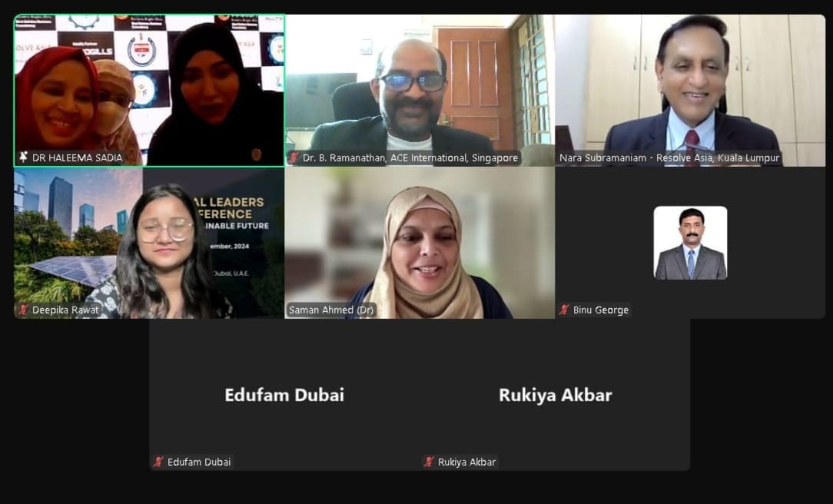Select DR HALEEMA SADIA's video tile
This screenshot has width=833, height=504.
coord(149,91)
